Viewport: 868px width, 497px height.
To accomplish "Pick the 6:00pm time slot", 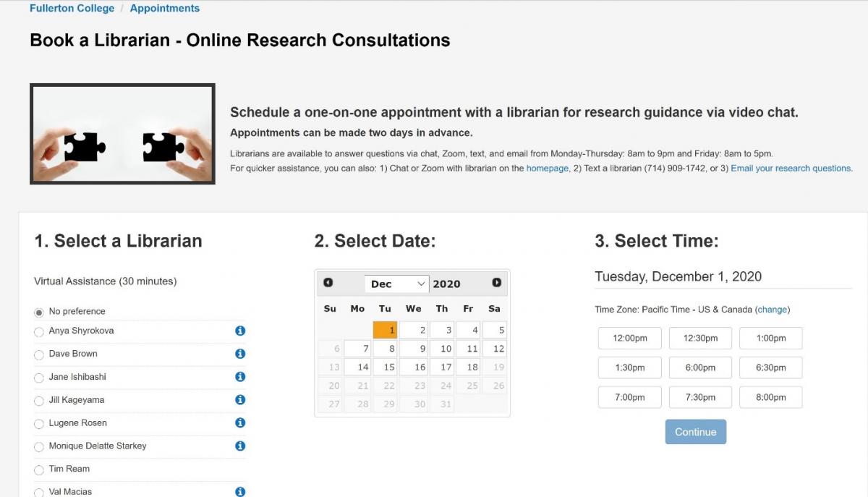I will (x=700, y=368).
